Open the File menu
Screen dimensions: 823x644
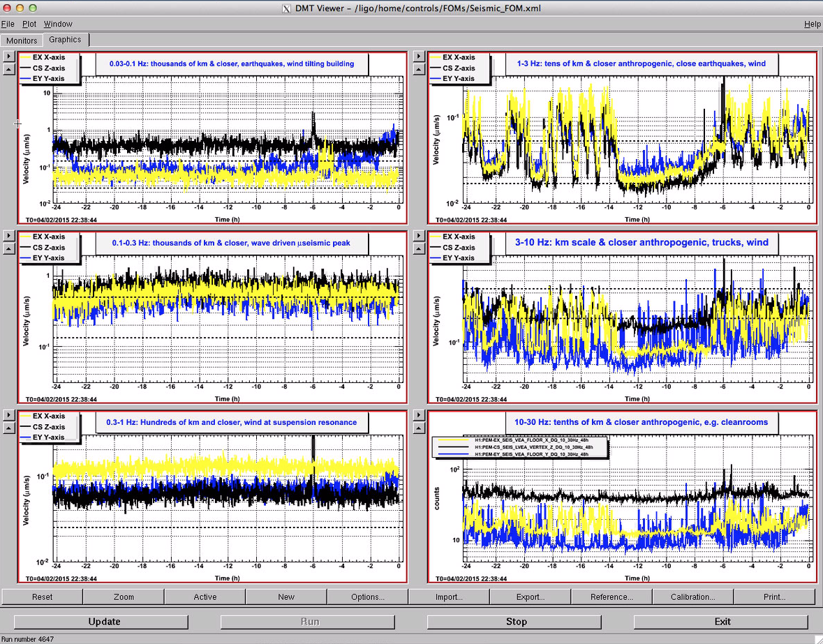(8, 24)
